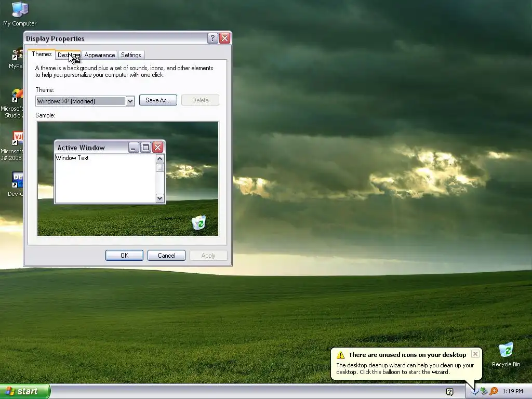The height and width of the screenshot is (399, 532).
Task: Click the greyed Apply button
Action: [x=208, y=256]
